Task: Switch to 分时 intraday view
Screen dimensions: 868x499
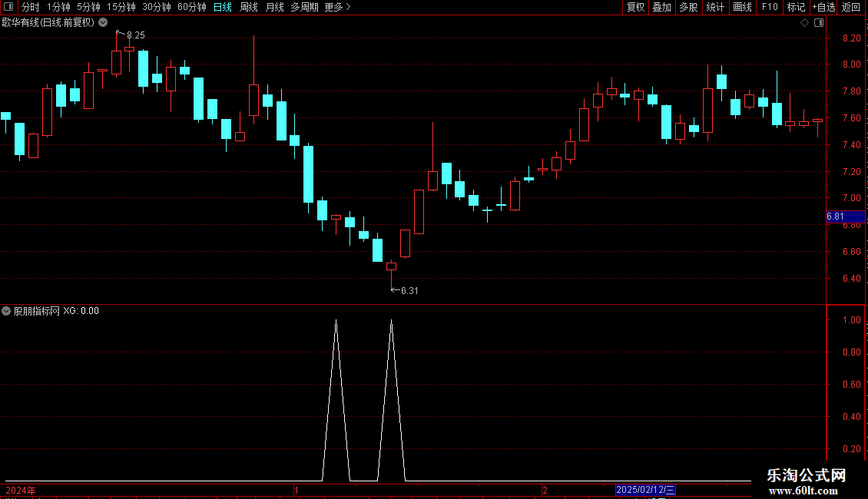Action: tap(31, 7)
